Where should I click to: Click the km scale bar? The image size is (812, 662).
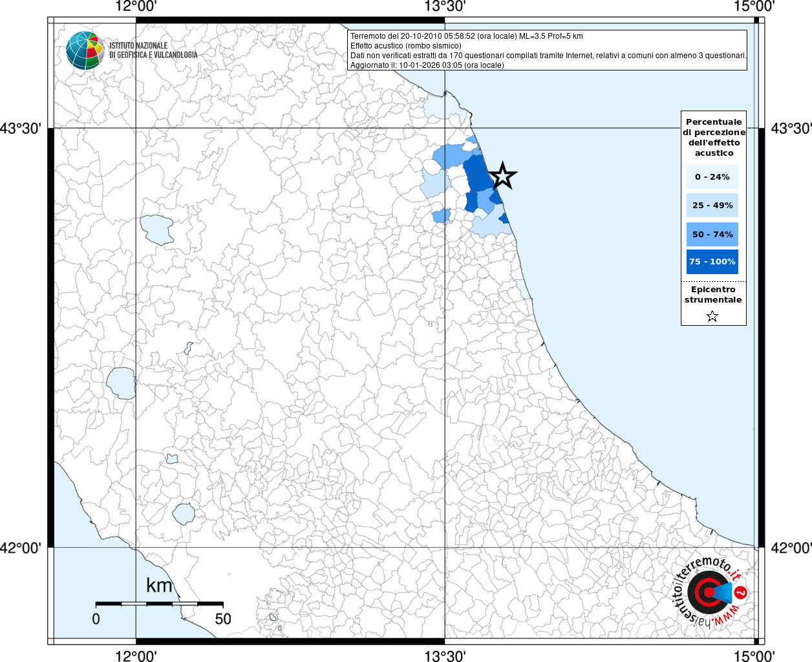(x=159, y=603)
